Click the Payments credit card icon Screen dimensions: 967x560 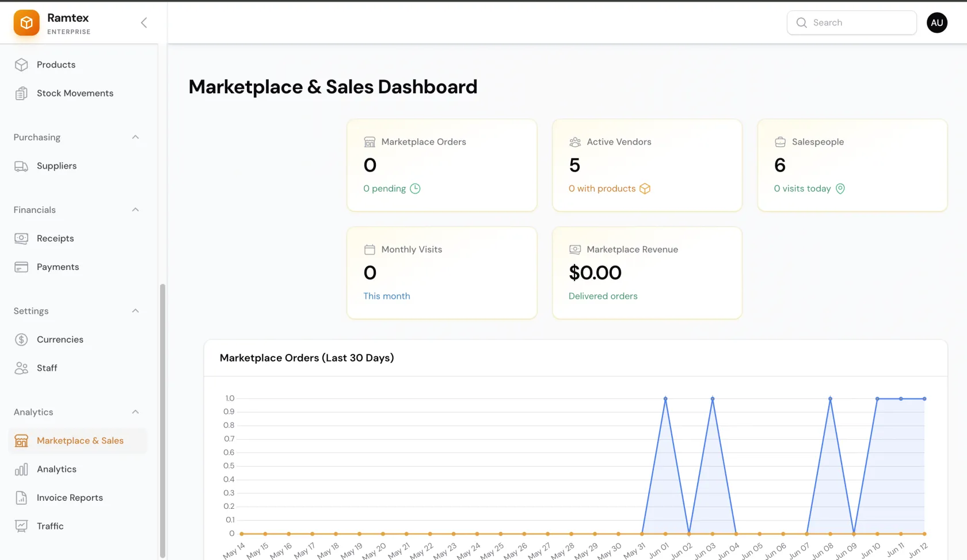tap(21, 267)
